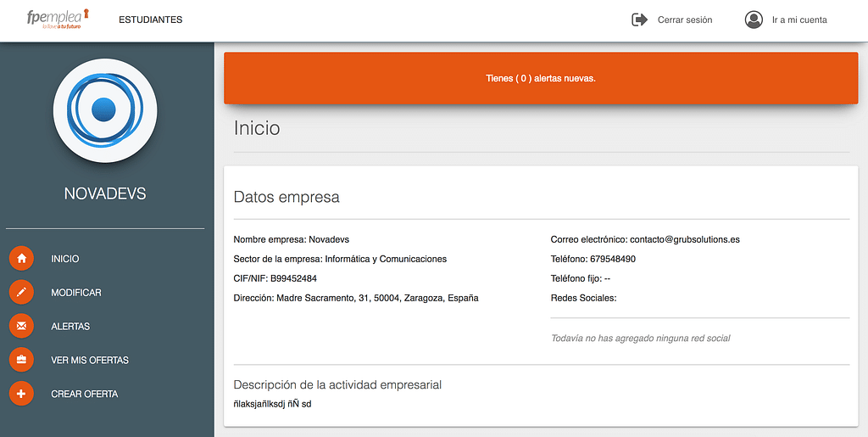Click the fpemplea logo

coord(57,19)
